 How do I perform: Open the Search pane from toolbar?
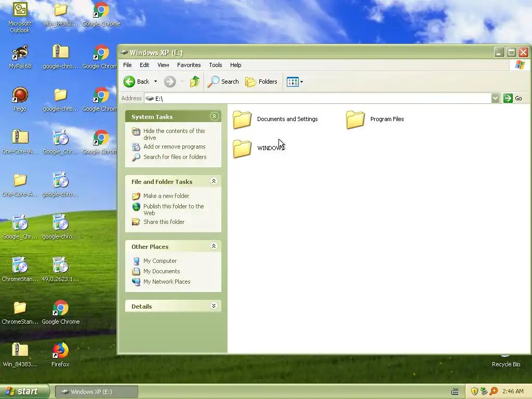pos(223,82)
